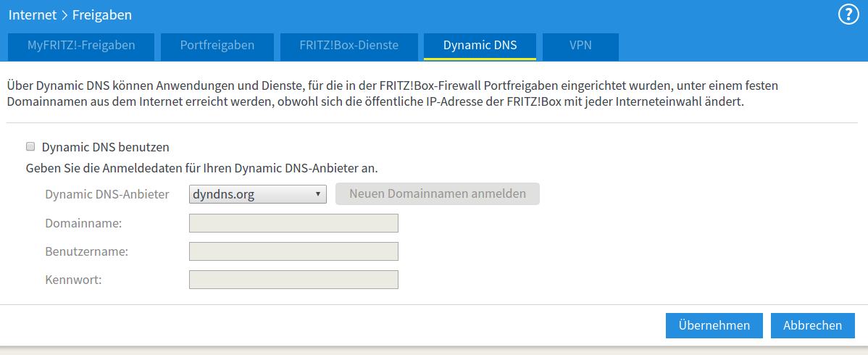
Task: Apply settings with the Übernehmen button
Action: [x=714, y=325]
